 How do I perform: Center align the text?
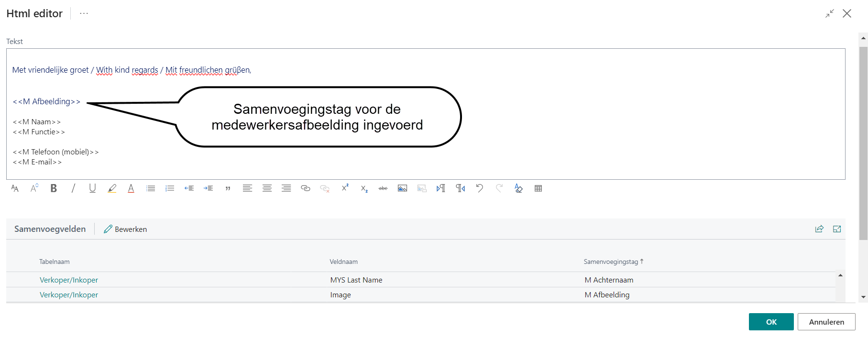(267, 188)
